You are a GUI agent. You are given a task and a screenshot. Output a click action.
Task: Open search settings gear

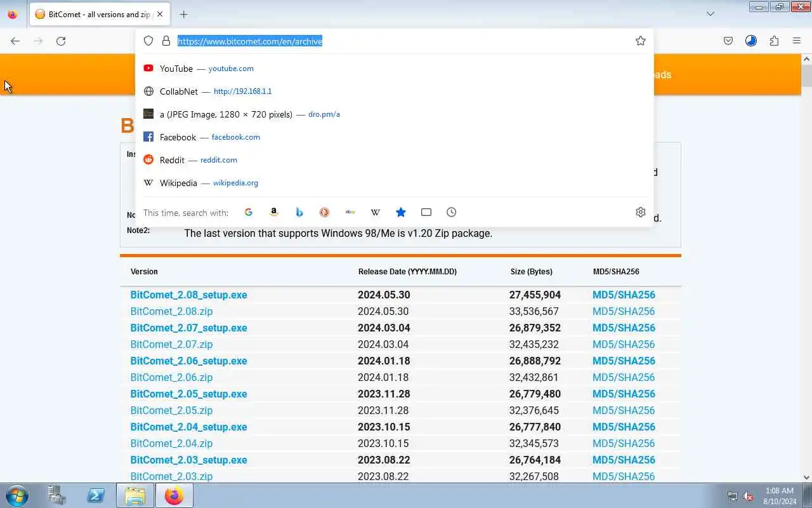(641, 212)
